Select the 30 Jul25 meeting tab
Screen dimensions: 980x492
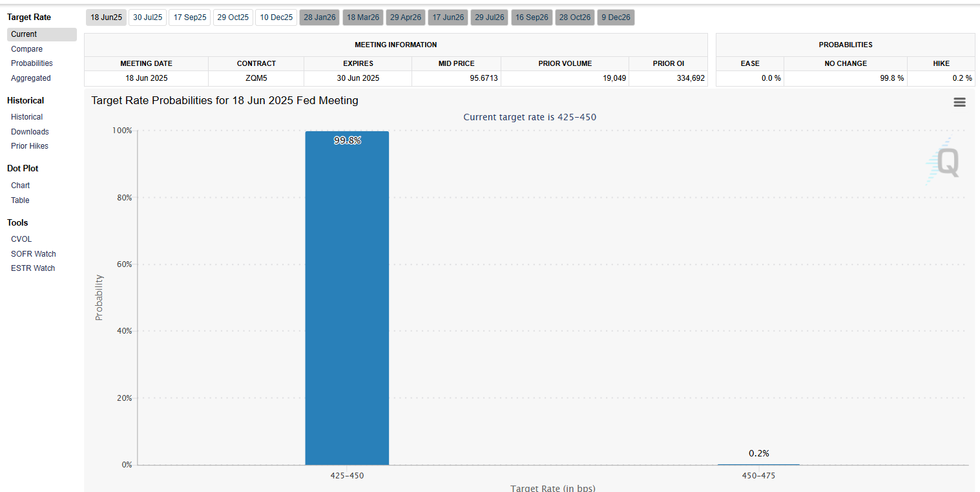tap(147, 17)
